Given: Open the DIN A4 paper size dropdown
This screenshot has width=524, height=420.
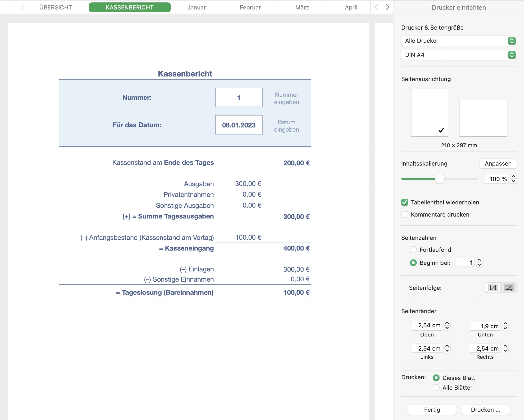Looking at the screenshot, I should 458,55.
